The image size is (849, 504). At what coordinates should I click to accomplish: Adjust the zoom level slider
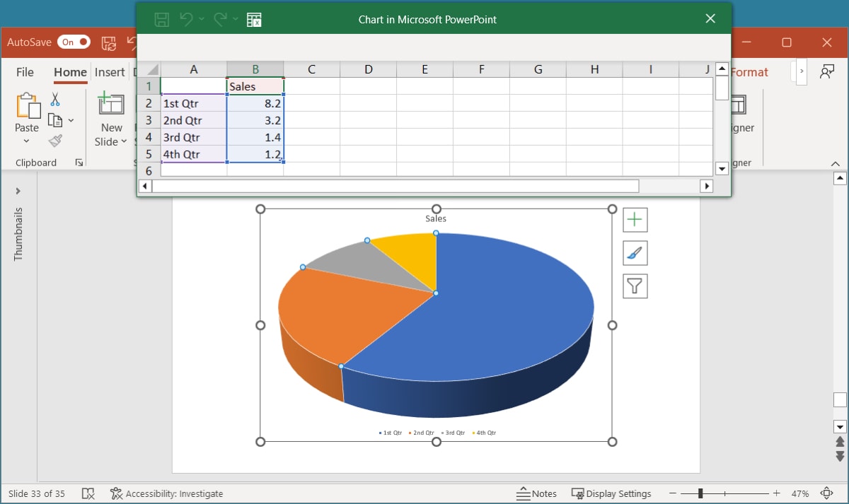(x=700, y=493)
